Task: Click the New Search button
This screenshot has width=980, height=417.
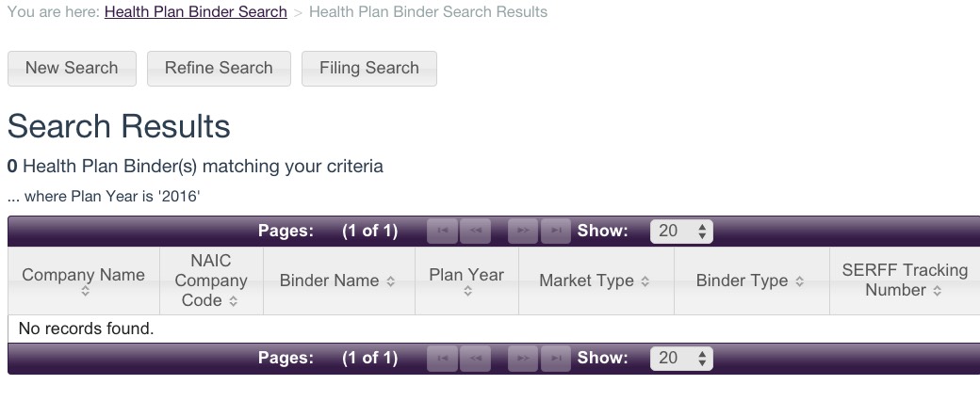Action: (72, 68)
